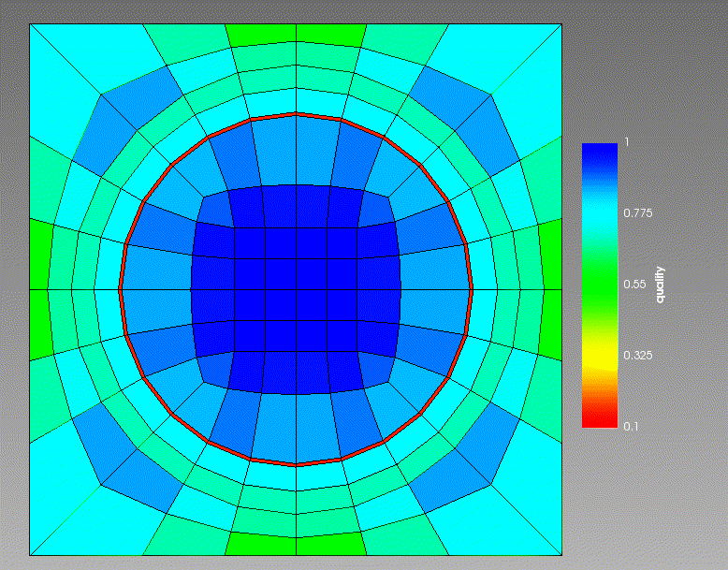Select the green bottom-edge cell right of center
Viewport: 728px width, 570px height.
pyautogui.click(x=330, y=543)
